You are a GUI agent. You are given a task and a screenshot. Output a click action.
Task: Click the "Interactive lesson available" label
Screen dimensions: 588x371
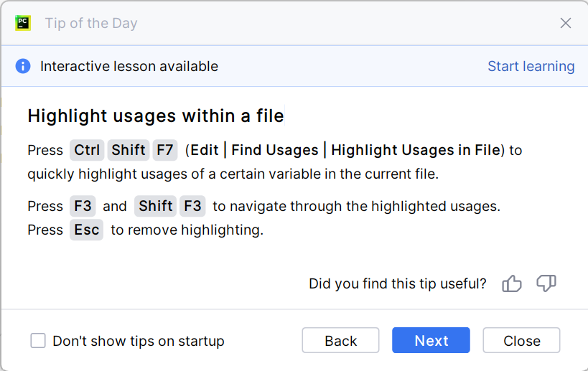point(129,66)
